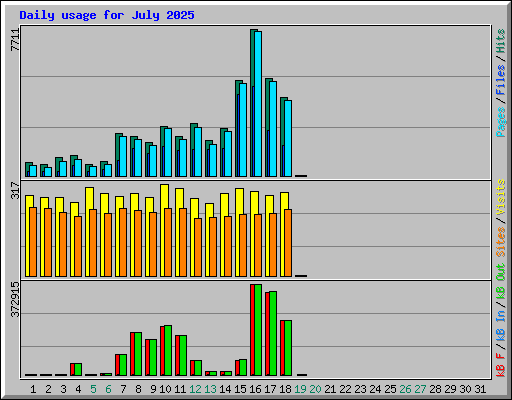This screenshot has height=400, width=512.
Task: Click day label 11 on the x-axis
Action: (180, 389)
